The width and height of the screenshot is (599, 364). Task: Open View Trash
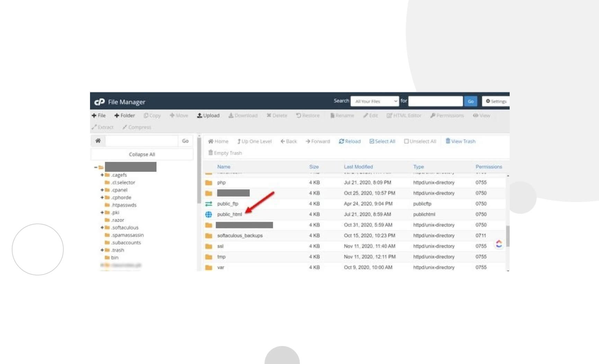coord(460,141)
